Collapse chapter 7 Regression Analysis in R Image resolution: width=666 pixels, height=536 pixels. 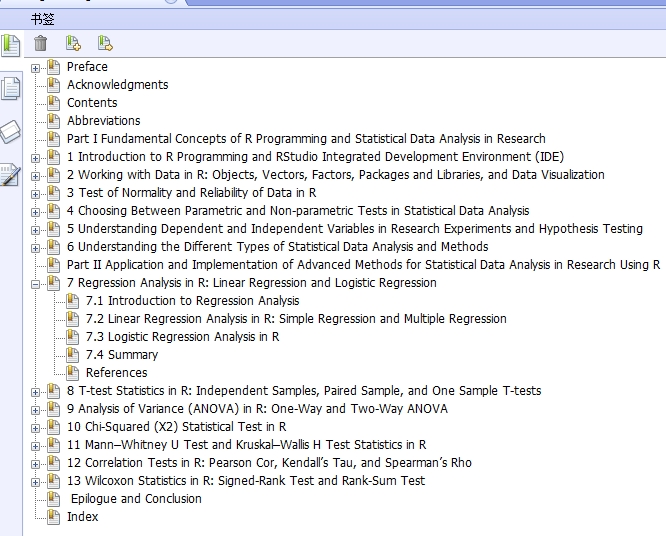click(x=36, y=284)
